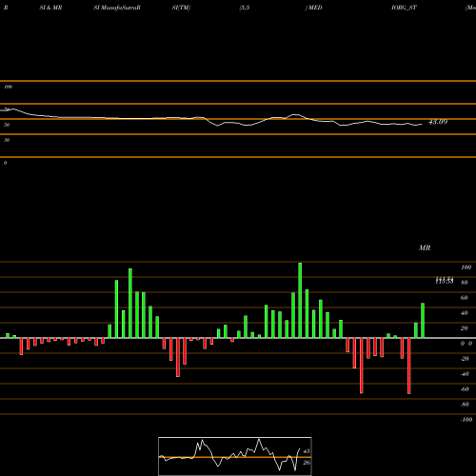The height and width of the screenshot is (476, 476).
Task: Click the "SI & MR" header text
Action: click(x=50, y=8)
